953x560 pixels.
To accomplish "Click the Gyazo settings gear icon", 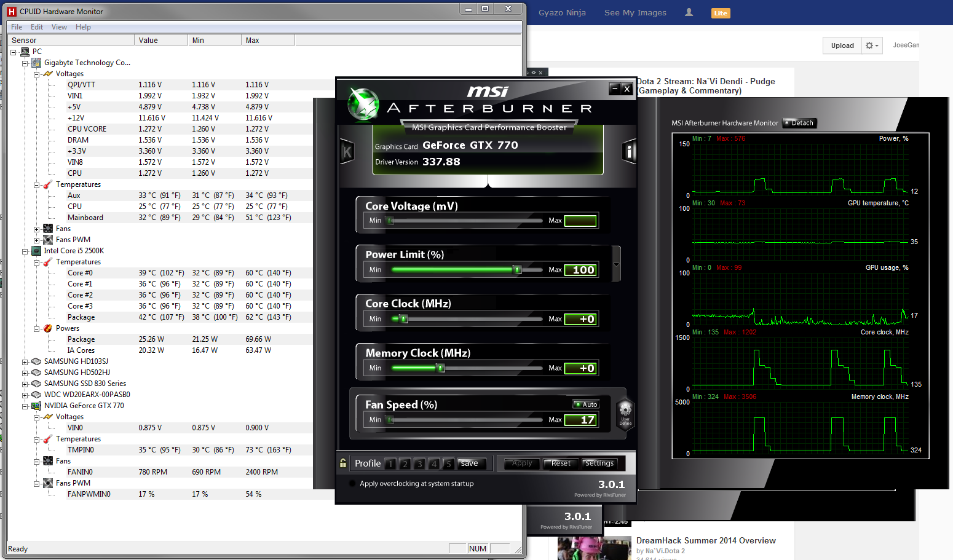I will tap(872, 45).
